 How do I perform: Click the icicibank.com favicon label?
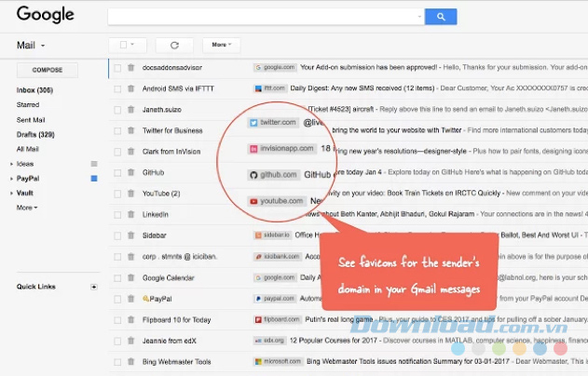278,257
